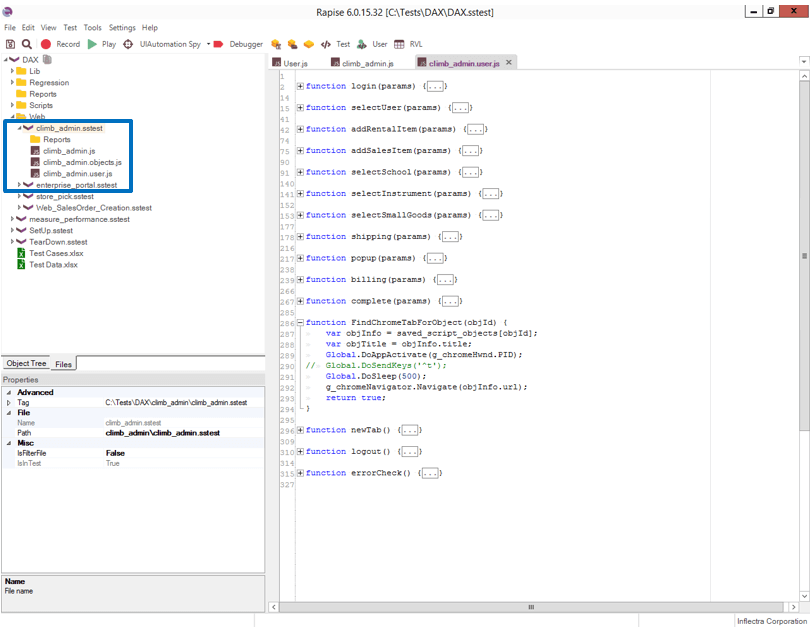Select the Lib folder icon

coord(21,71)
